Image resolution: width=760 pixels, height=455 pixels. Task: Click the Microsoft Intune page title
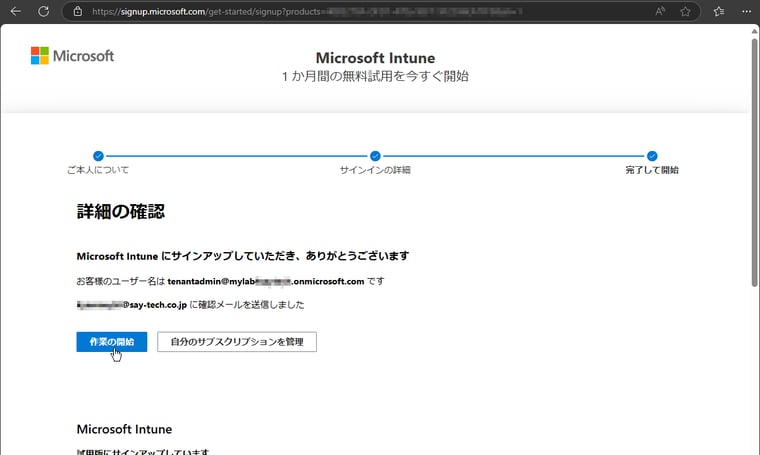point(375,58)
